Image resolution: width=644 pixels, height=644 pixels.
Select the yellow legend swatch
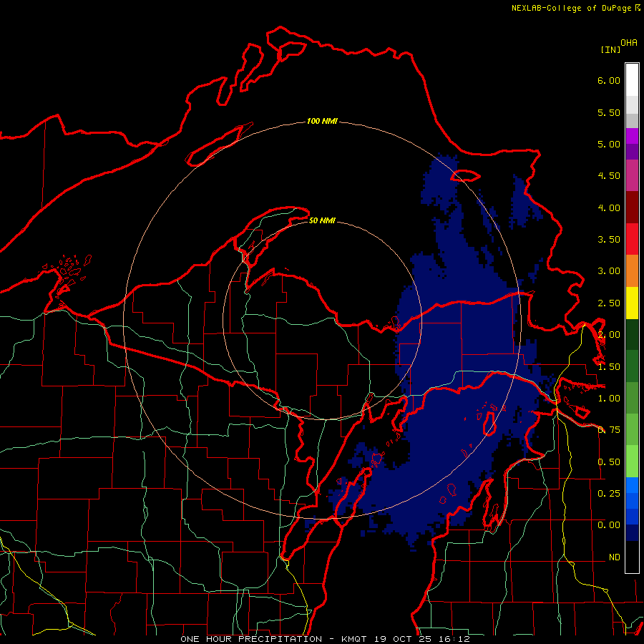click(x=632, y=303)
